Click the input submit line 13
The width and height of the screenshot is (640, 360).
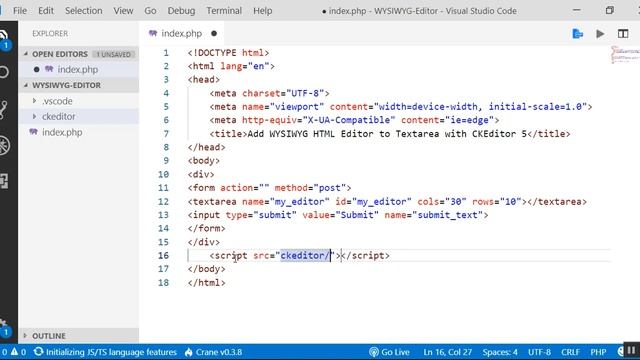point(338,215)
